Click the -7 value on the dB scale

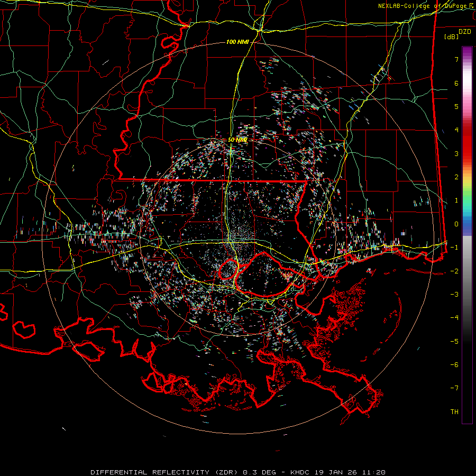pyautogui.click(x=454, y=388)
